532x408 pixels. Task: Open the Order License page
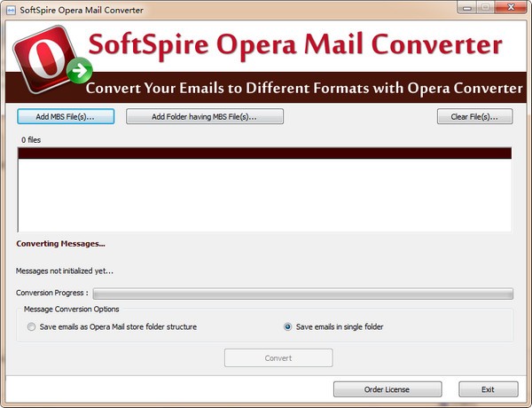tap(387, 389)
